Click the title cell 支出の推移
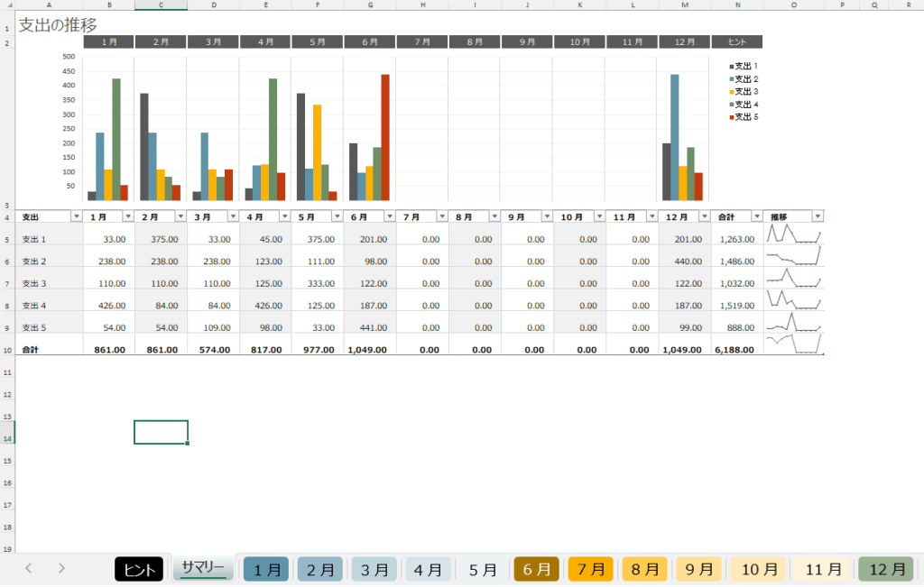Image resolution: width=924 pixels, height=587 pixels. tap(58, 24)
